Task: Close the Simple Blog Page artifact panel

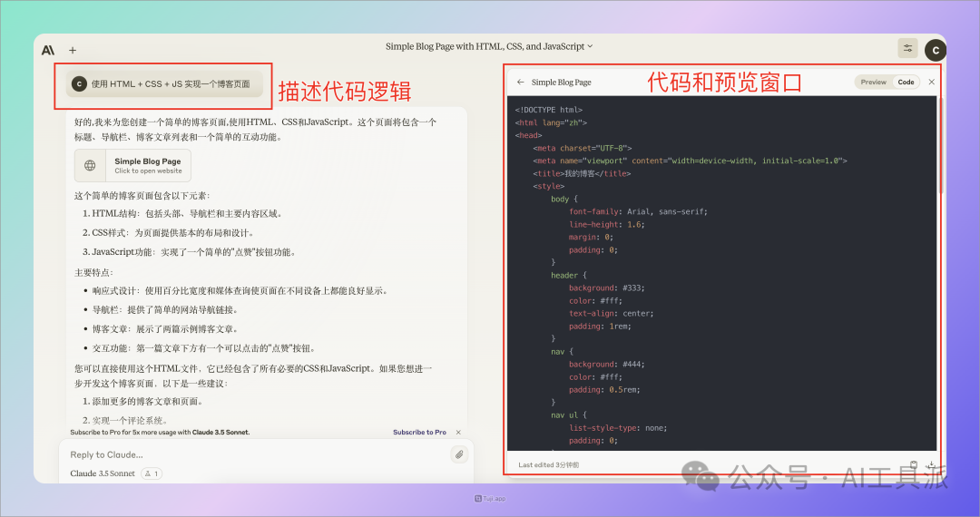Action: coord(931,82)
